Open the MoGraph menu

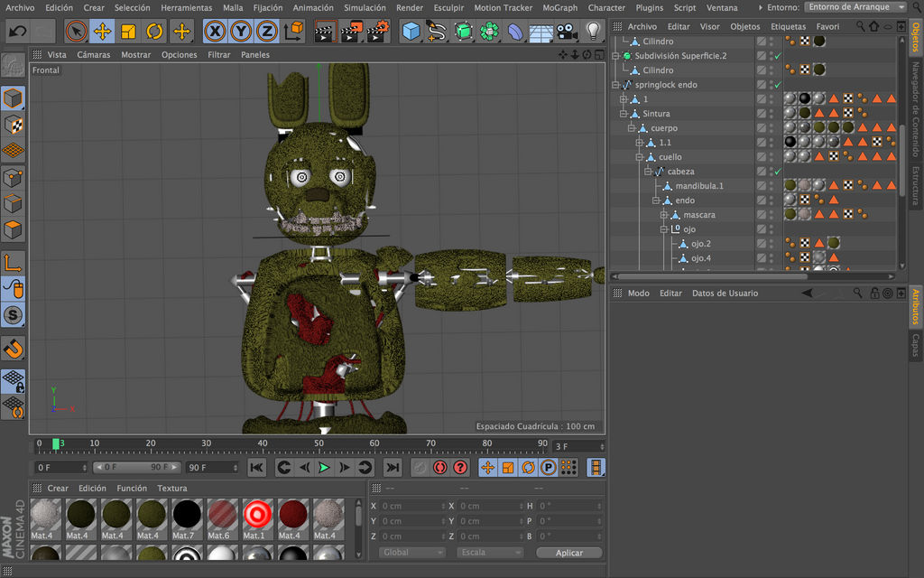pyautogui.click(x=559, y=7)
